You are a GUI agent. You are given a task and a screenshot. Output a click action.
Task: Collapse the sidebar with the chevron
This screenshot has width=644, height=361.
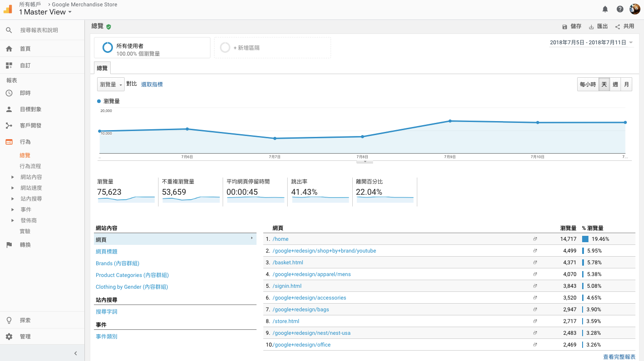(x=75, y=353)
